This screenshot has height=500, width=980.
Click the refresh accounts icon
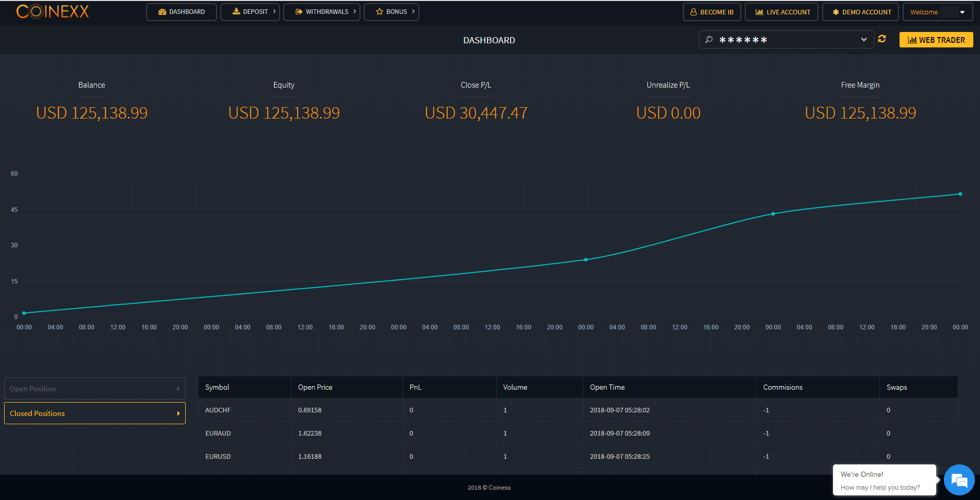click(x=882, y=39)
